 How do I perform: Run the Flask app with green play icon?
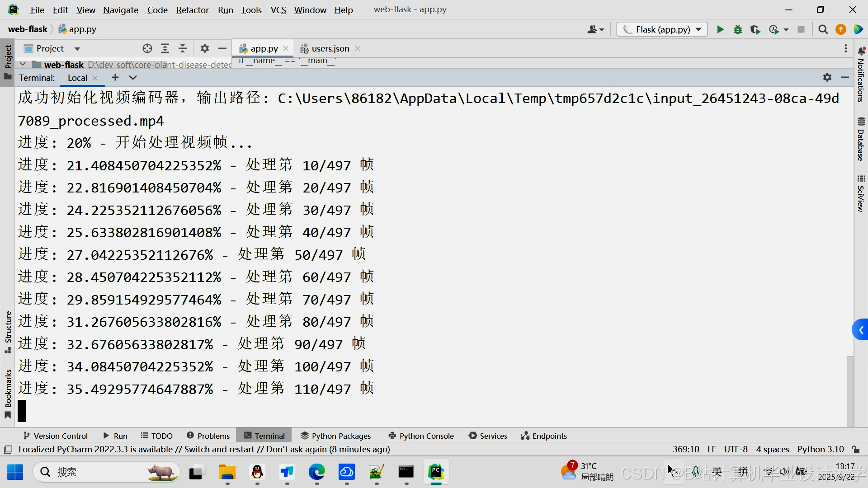click(x=720, y=30)
